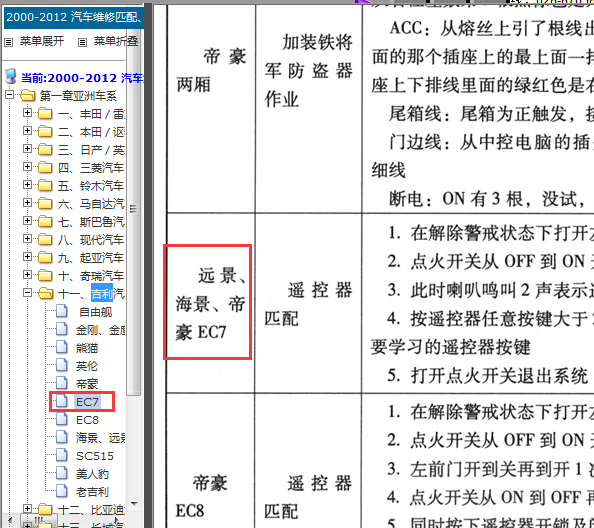Select the 十一、吉利汽车 folder label
594x528 pixels.
91,294
